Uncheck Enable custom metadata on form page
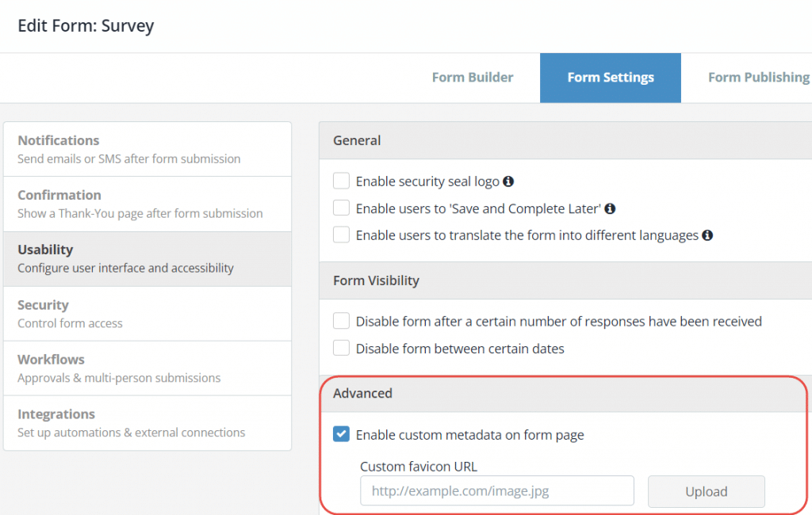This screenshot has width=812, height=515. (x=342, y=434)
